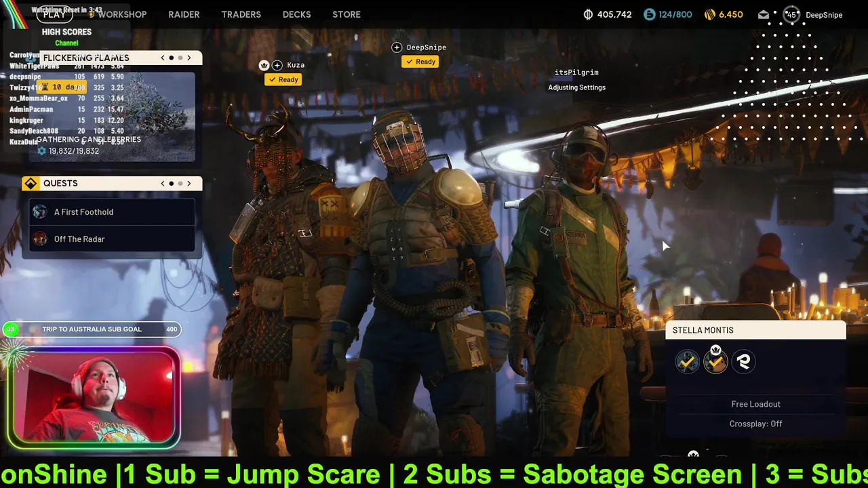Select WhiteTigerPaws in the high scores list

click(35, 66)
